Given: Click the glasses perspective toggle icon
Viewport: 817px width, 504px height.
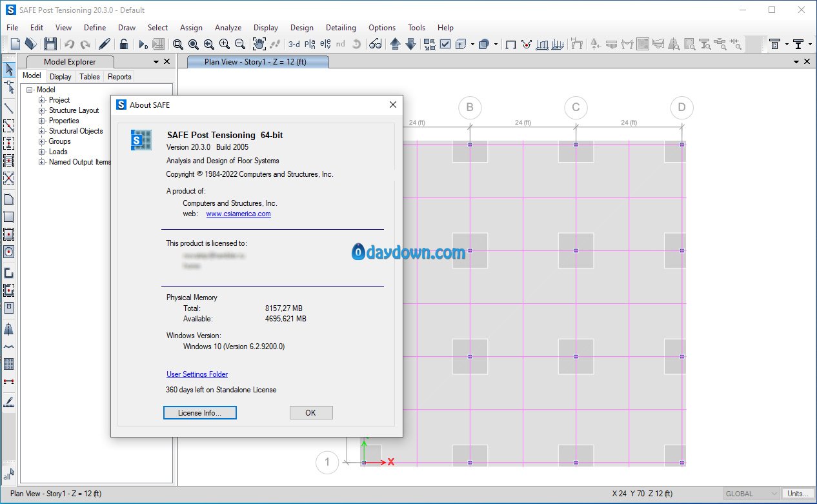Looking at the screenshot, I should click(x=375, y=44).
